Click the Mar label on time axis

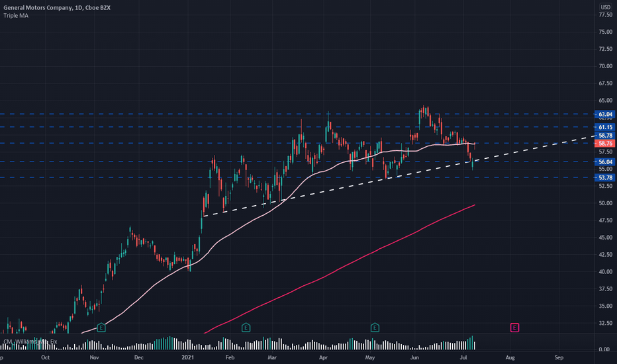[272, 357]
